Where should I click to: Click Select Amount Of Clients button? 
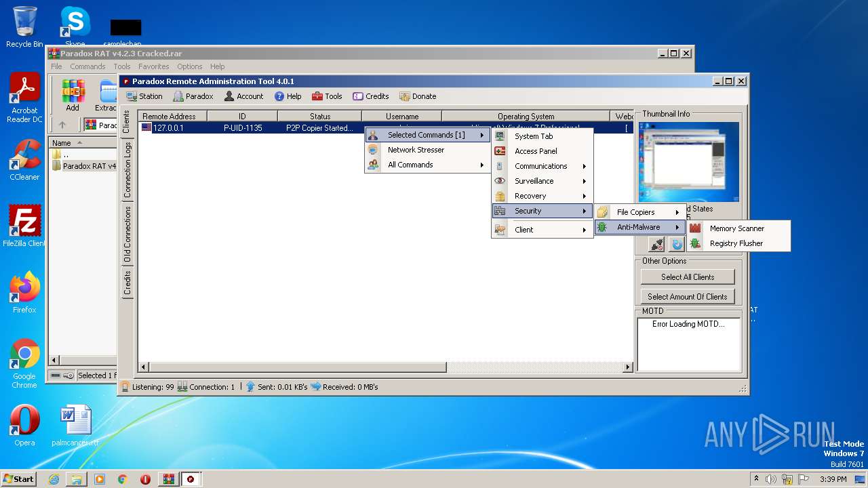pyautogui.click(x=687, y=296)
